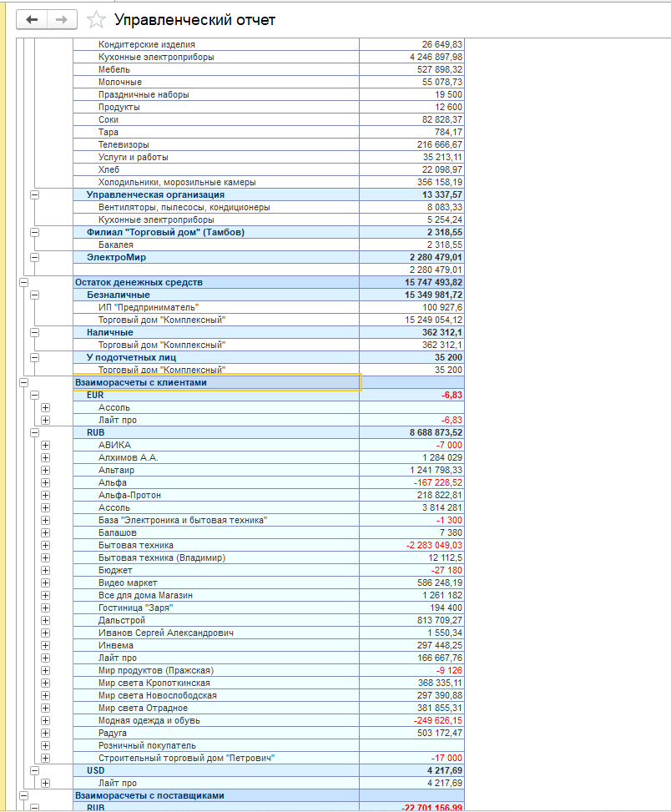Screen dimensions: 671x812
Task: Collapse the Взаиморасчеты с клиентами section
Action: click(23, 383)
